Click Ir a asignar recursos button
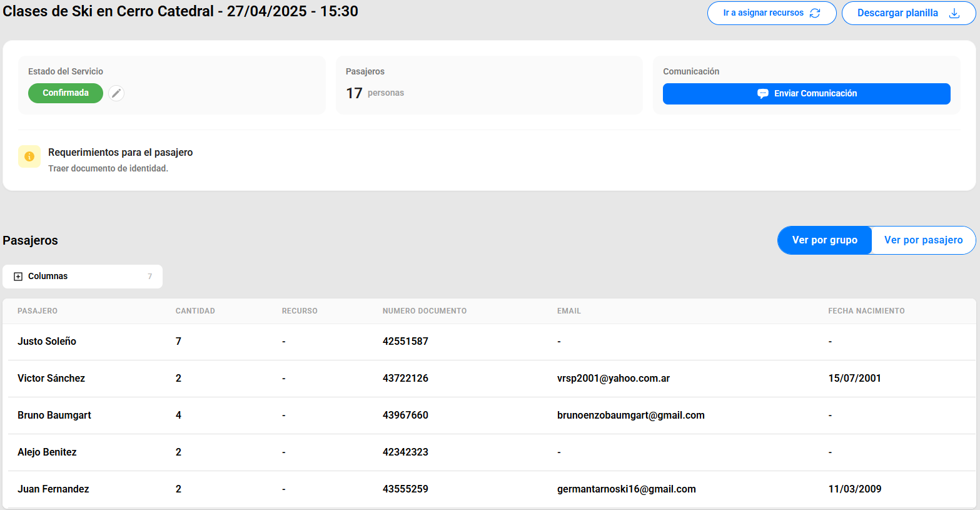The height and width of the screenshot is (510, 980). click(772, 13)
